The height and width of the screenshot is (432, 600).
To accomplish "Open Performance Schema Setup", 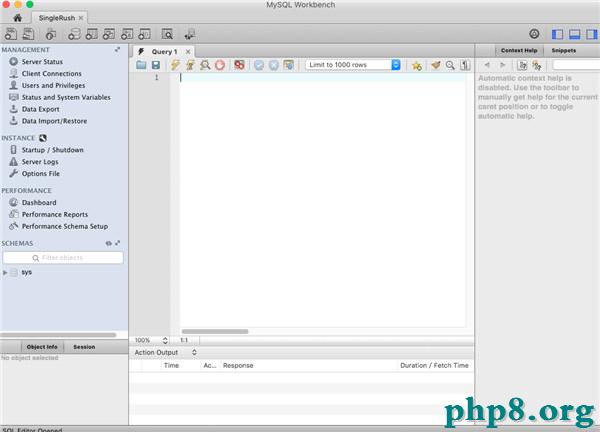I will [65, 226].
